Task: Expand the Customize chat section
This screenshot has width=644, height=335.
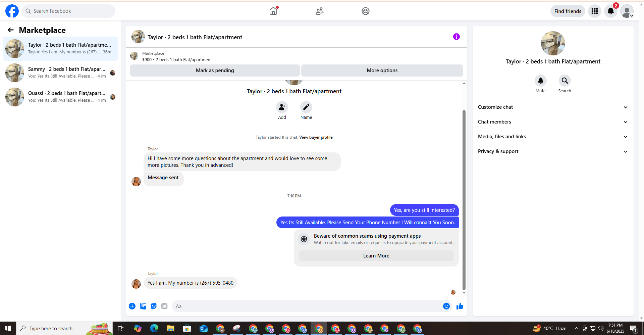Action: (x=553, y=107)
